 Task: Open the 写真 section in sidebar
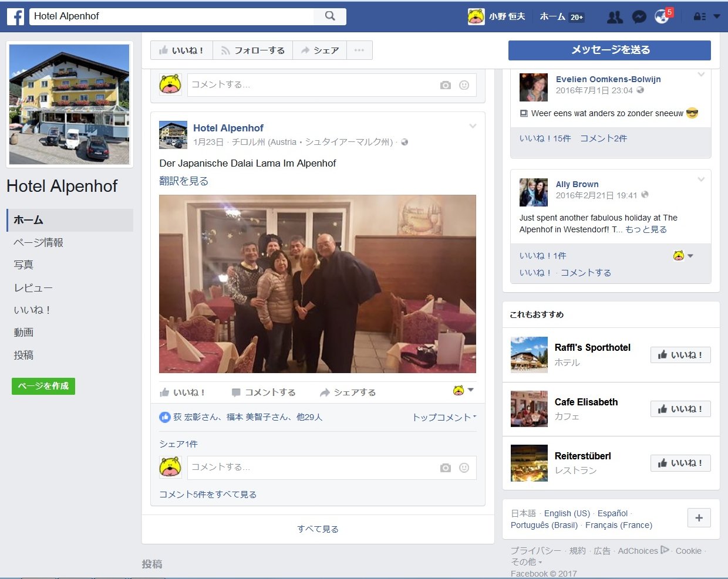pyautogui.click(x=23, y=265)
